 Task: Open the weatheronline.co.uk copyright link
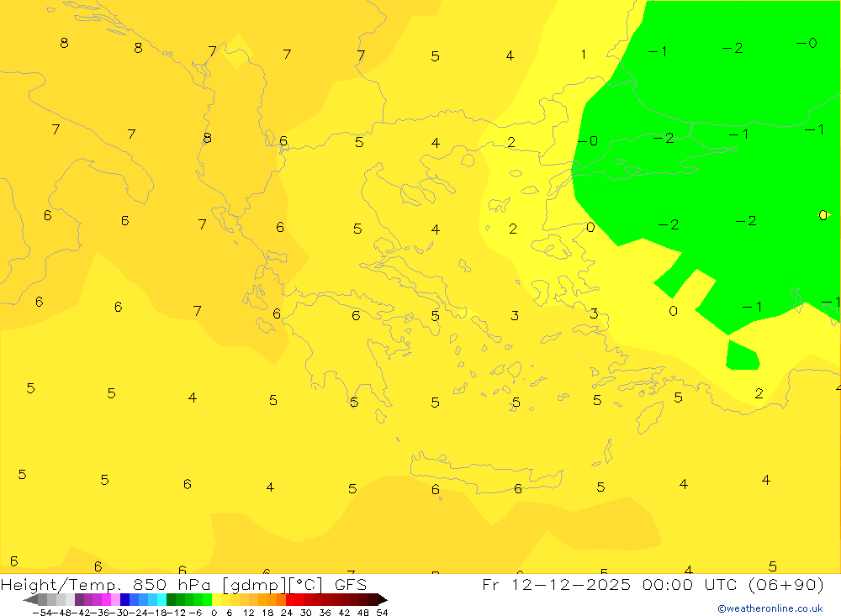(770, 608)
